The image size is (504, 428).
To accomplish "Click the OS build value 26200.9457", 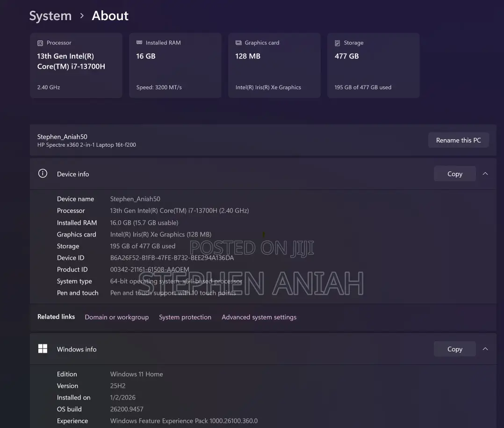I will pos(127,409).
